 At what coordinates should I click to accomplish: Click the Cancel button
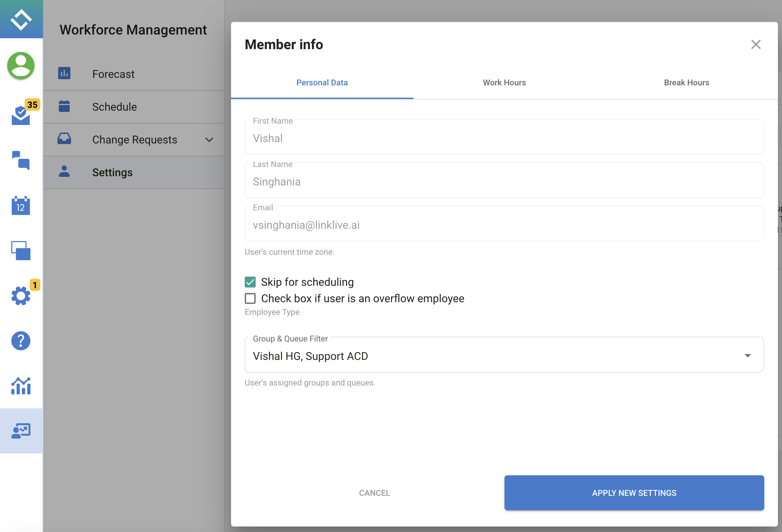point(374,493)
